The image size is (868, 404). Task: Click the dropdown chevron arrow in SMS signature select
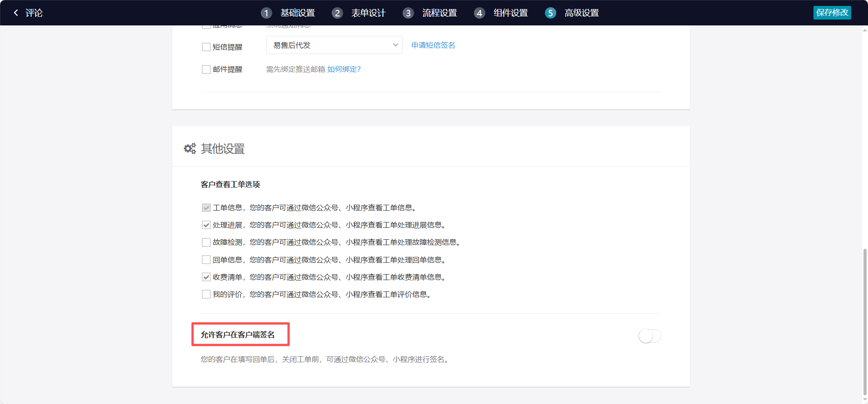click(x=395, y=45)
